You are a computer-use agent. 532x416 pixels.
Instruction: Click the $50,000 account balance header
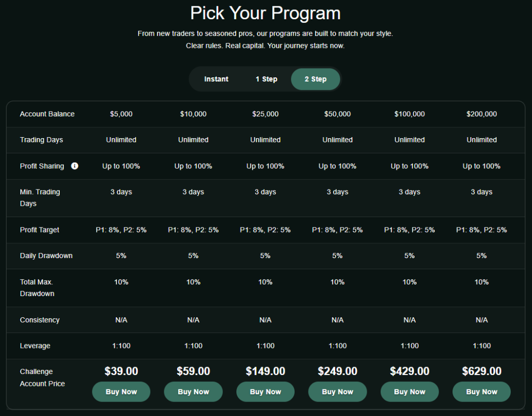[338, 114]
